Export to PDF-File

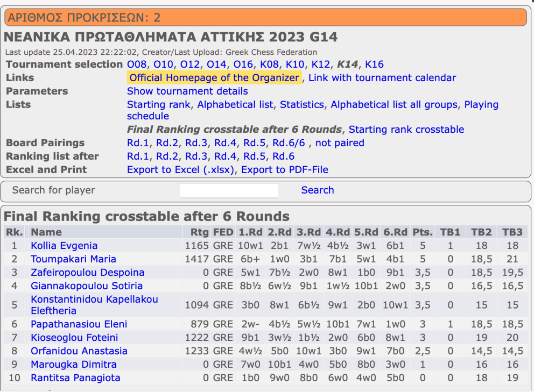click(x=285, y=169)
